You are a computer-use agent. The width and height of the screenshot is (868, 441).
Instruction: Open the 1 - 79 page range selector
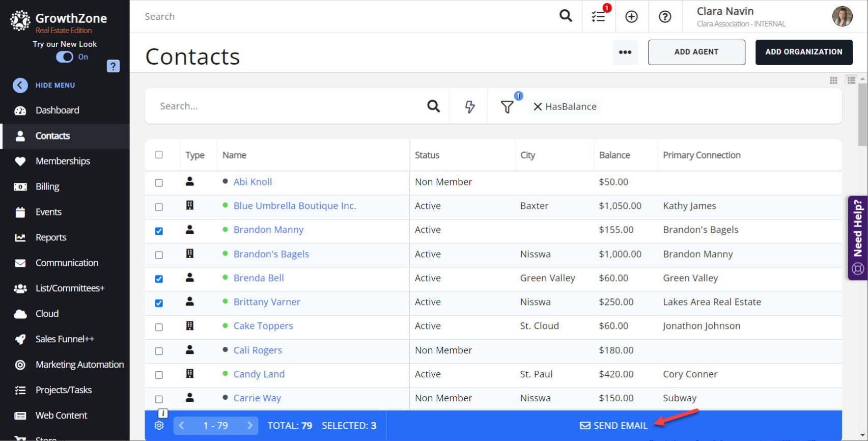[x=215, y=426]
